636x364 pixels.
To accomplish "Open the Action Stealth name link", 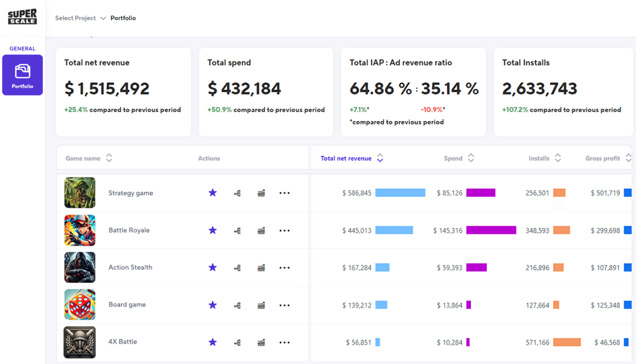I will click(x=130, y=267).
